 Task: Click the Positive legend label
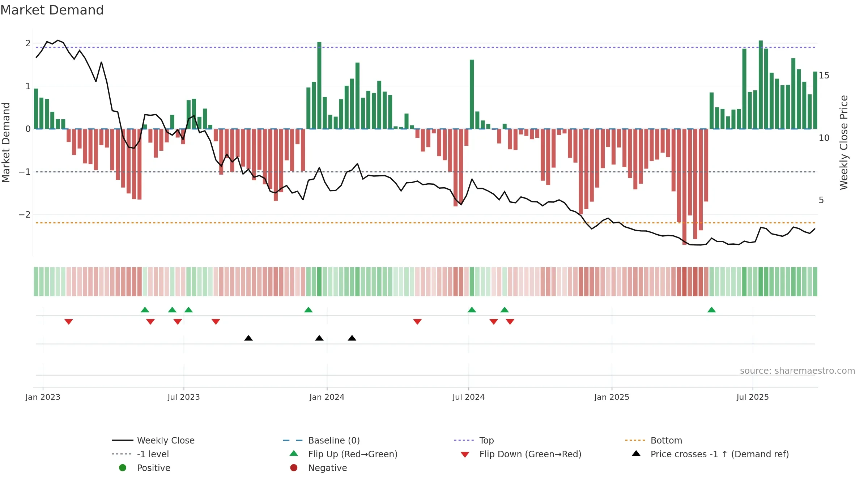153,468
